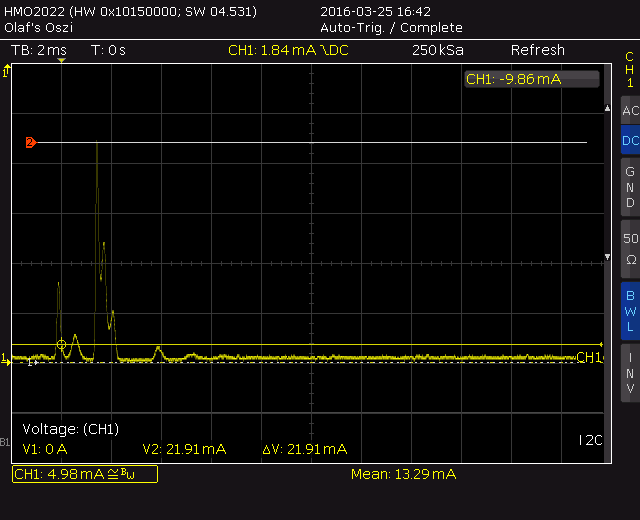Click the yellow trigger time marker triangle
This screenshot has height=520, width=640.
[61, 61]
